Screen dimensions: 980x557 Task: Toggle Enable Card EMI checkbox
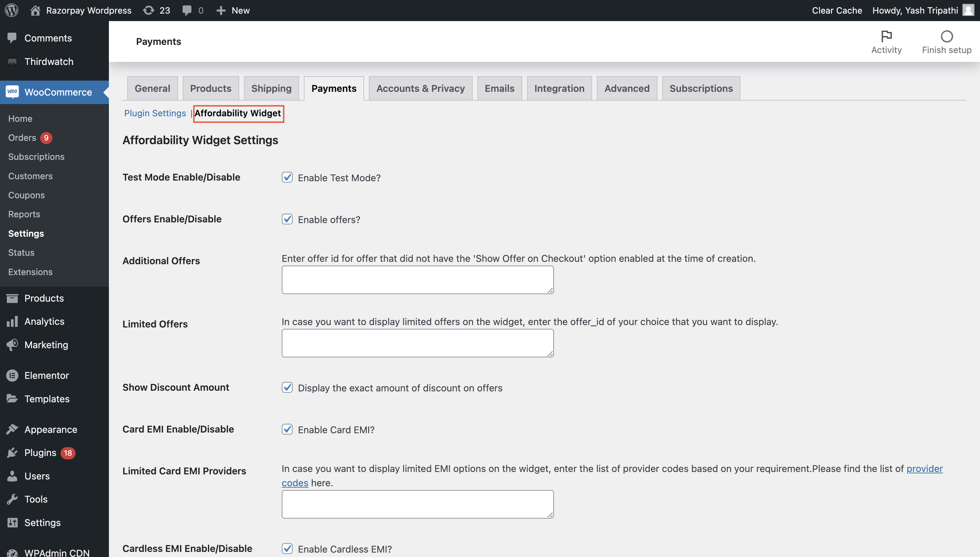coord(288,429)
